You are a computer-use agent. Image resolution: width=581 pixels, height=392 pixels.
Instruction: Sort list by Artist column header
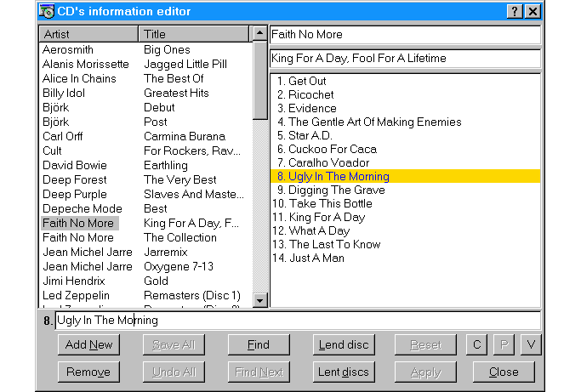pos(88,34)
